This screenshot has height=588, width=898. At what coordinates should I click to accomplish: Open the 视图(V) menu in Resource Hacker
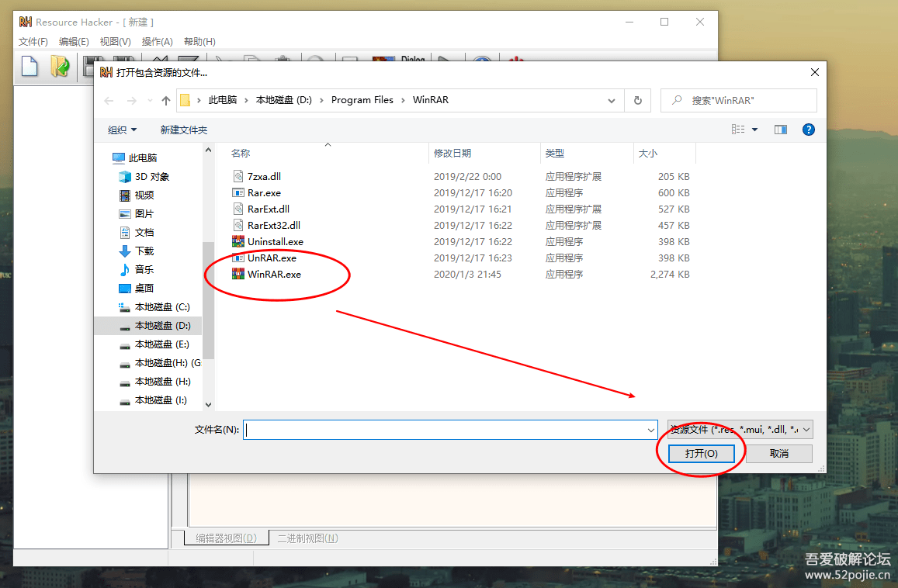click(x=115, y=42)
